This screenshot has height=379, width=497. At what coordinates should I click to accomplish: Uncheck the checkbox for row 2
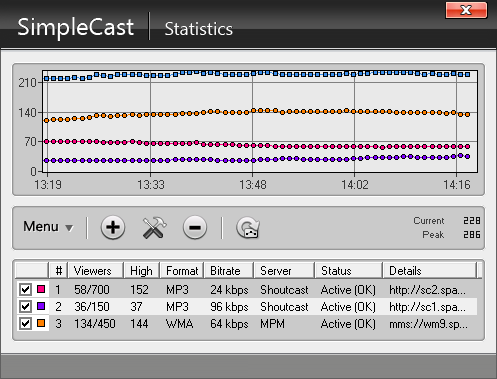pyautogui.click(x=25, y=306)
